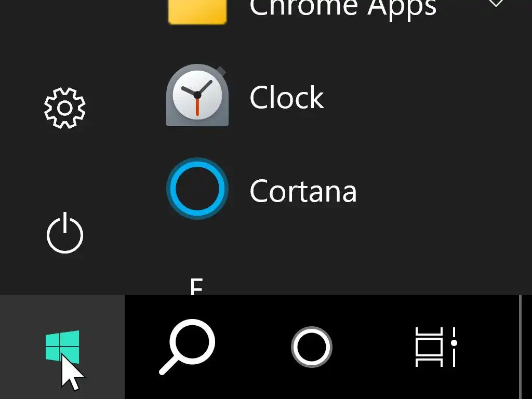This screenshot has height=399, width=532.
Task: Jump using the letter E section header
Action: [196, 287]
